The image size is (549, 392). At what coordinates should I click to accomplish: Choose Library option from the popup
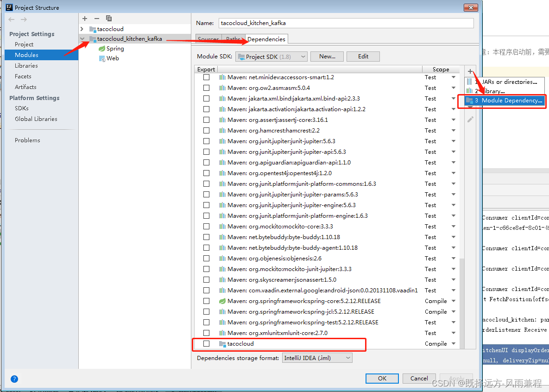[x=505, y=91]
